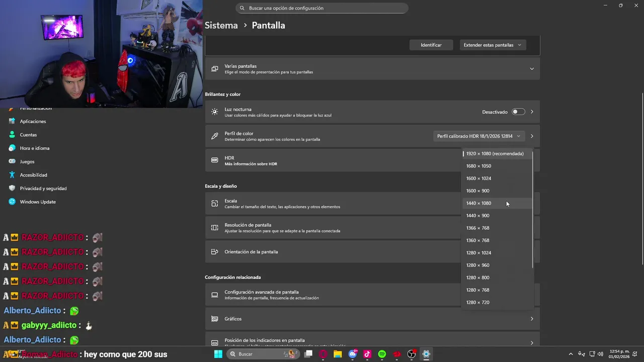644x362 pixels.
Task: Open Configuración avanzada de pantalla
Action: (372, 295)
